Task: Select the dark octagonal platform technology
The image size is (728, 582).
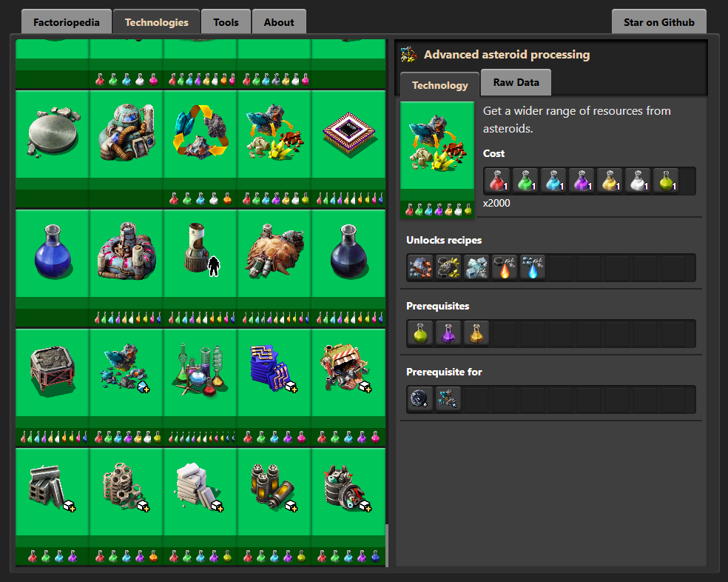Action: point(52,387)
